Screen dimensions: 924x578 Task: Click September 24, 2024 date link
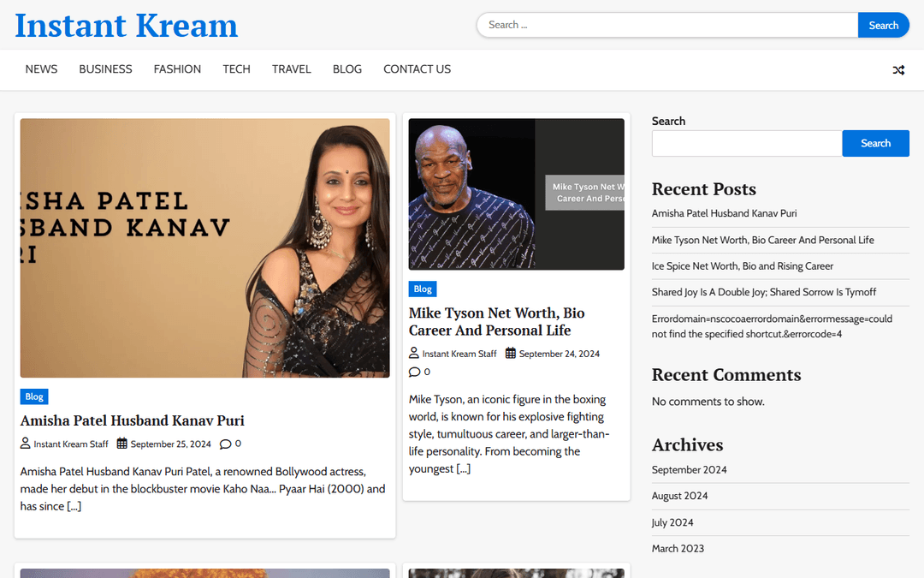pyautogui.click(x=560, y=354)
